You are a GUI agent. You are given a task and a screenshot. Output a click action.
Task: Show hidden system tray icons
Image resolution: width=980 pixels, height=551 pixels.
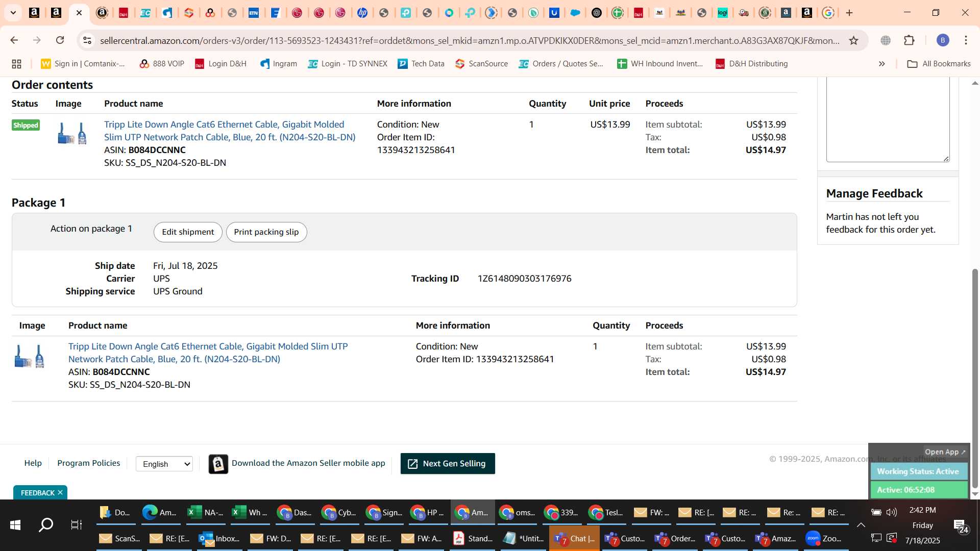[861, 525]
